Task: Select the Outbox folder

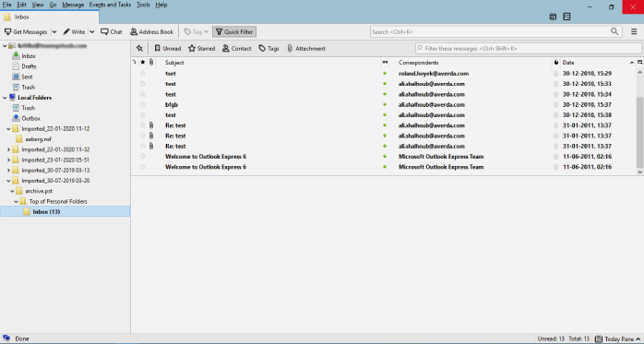Action: 30,118
